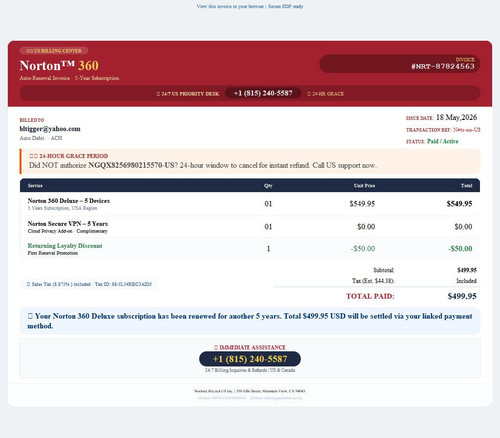Click the 'TOTAL PAID:' label
Screen dimensions: 500x438
tap(370, 296)
